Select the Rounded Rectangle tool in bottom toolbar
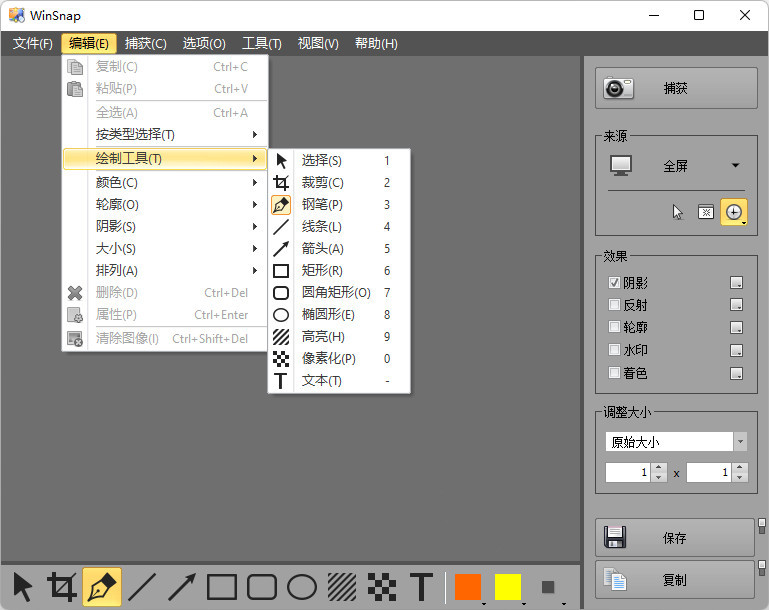Image resolution: width=769 pixels, height=610 pixels. tap(261, 587)
